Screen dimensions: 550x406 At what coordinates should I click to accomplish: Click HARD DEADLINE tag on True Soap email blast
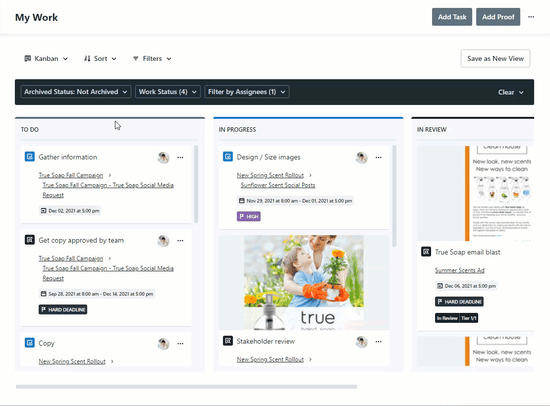click(459, 301)
